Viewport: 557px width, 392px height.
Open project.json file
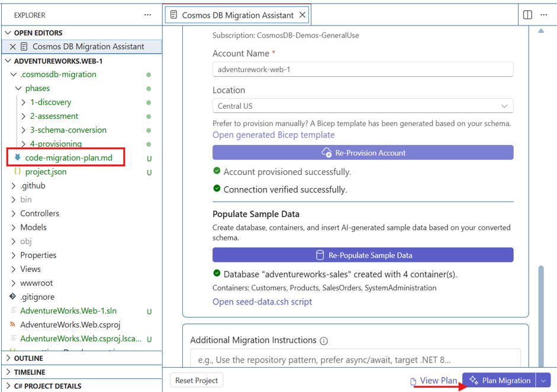click(46, 171)
